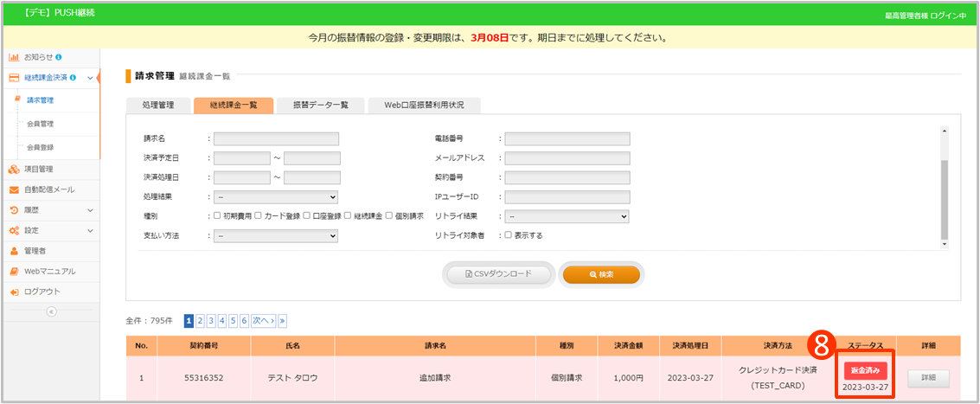Switch to the 処理管理 tab

click(x=158, y=105)
